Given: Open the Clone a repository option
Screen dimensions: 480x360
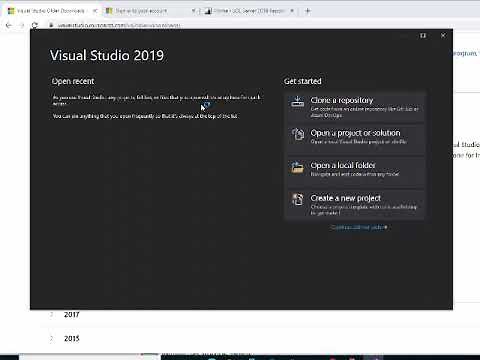Looking at the screenshot, I should 355,107.
